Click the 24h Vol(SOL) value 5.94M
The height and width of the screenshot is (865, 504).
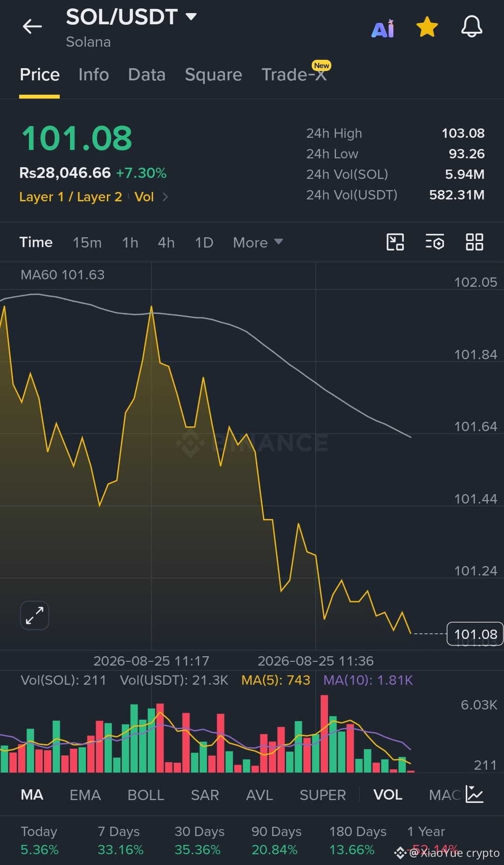465,175
